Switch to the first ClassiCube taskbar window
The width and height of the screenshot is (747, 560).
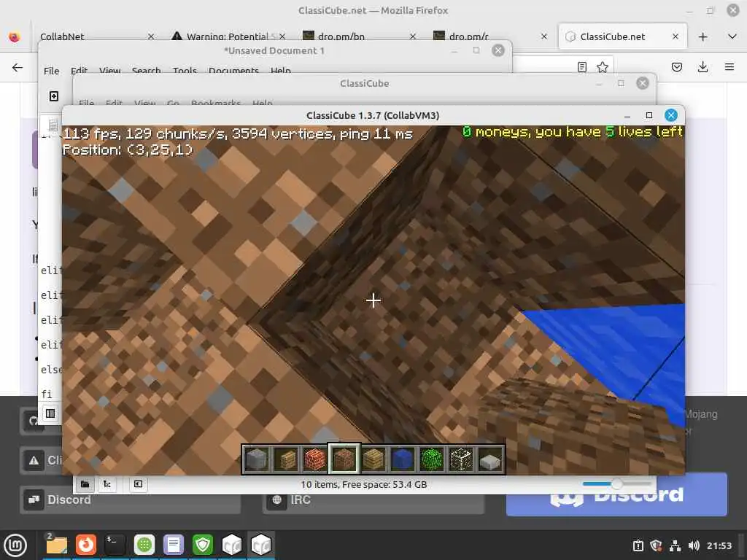coord(232,545)
